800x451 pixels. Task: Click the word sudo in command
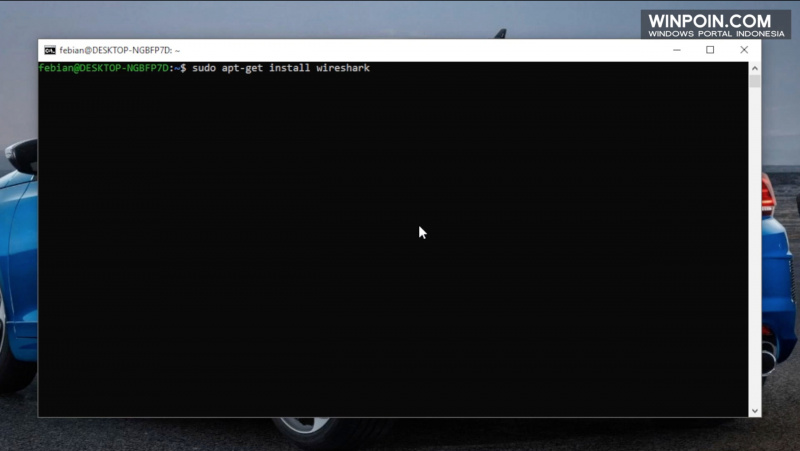point(204,68)
